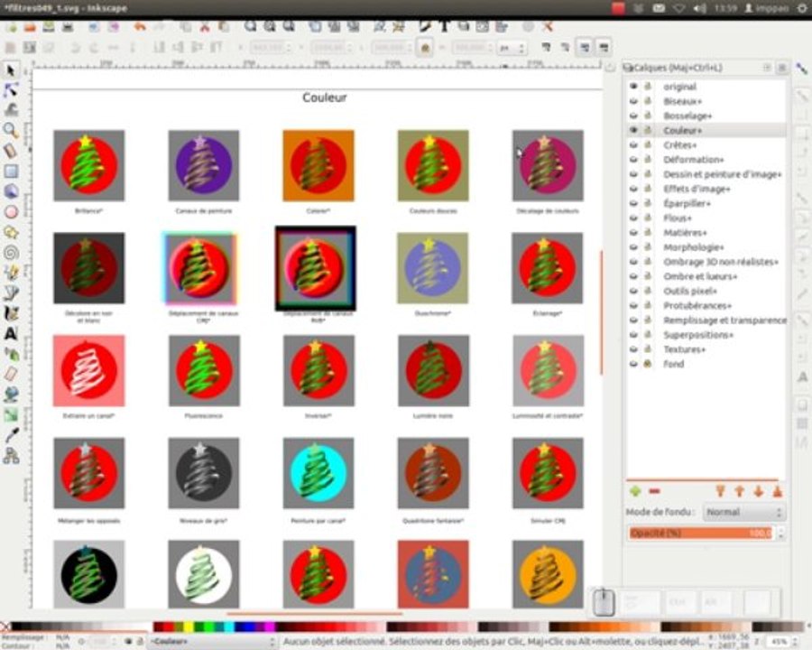Viewport: 812px width, 650px height.
Task: Toggle visibility of Flous layer
Action: pos(633,218)
